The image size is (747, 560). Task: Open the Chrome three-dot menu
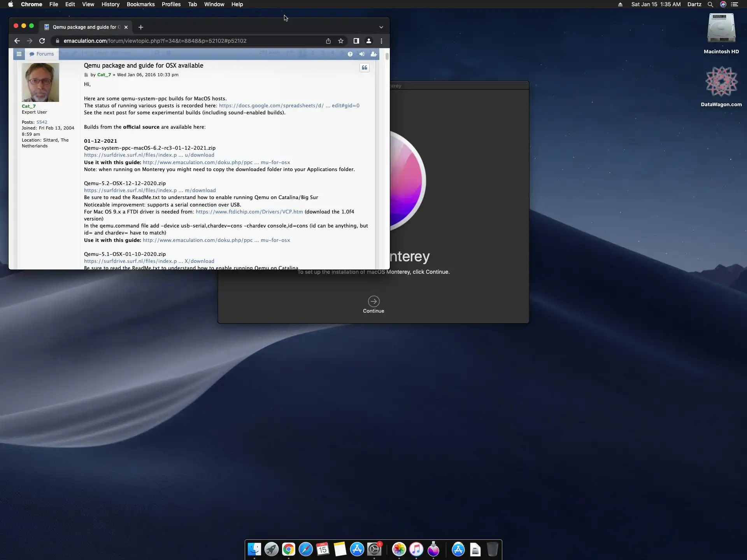point(381,41)
